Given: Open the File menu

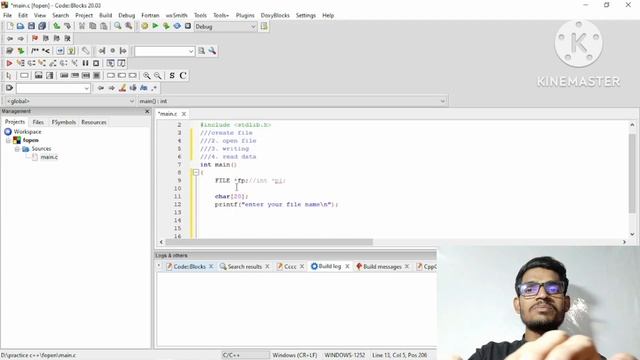Looking at the screenshot, I should click(7, 15).
